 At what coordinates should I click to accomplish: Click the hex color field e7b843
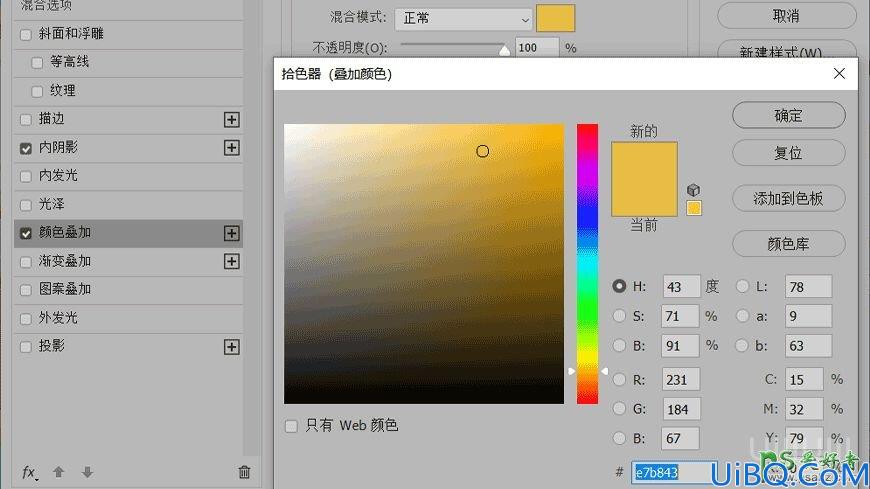coord(674,472)
